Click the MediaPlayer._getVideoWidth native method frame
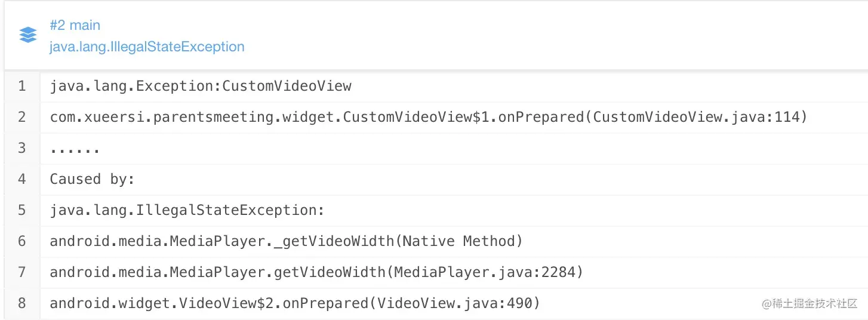 [x=286, y=241]
